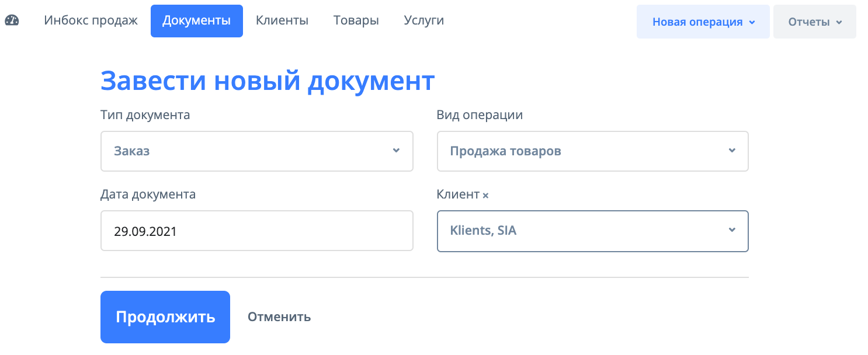Navigate to the Услуги section

click(423, 20)
